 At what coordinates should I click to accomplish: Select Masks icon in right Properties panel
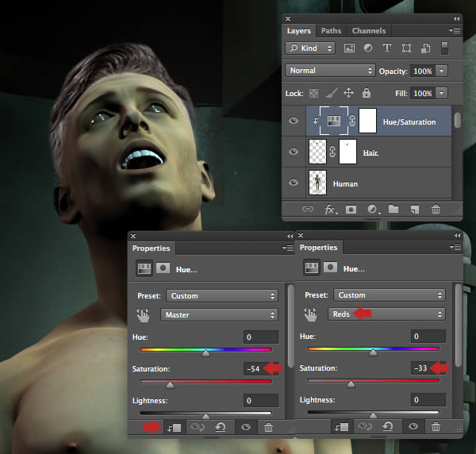[330, 267]
